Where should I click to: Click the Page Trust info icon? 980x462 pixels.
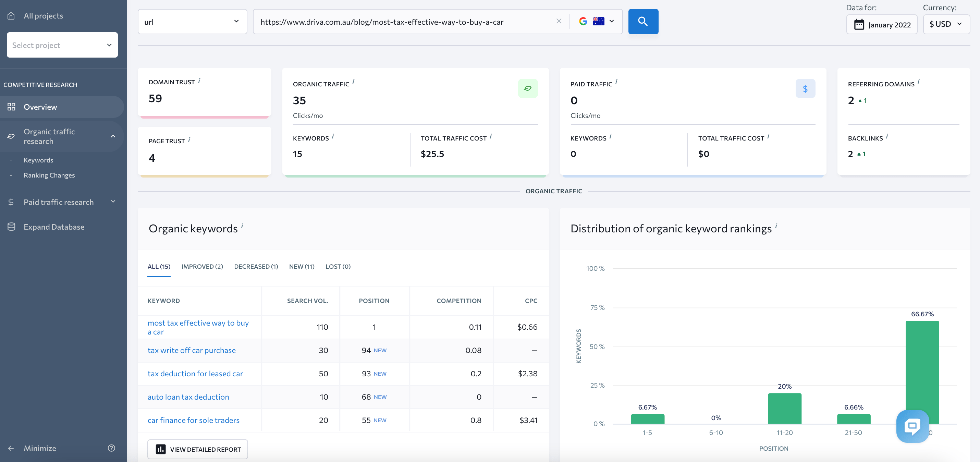click(x=189, y=140)
